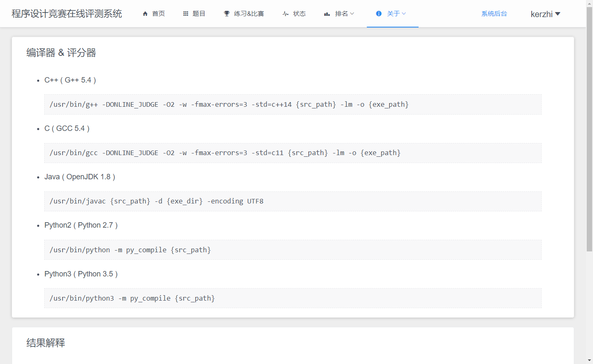The height and width of the screenshot is (364, 593).
Task: Click the 结果解释 section heading
Action: [x=46, y=343]
